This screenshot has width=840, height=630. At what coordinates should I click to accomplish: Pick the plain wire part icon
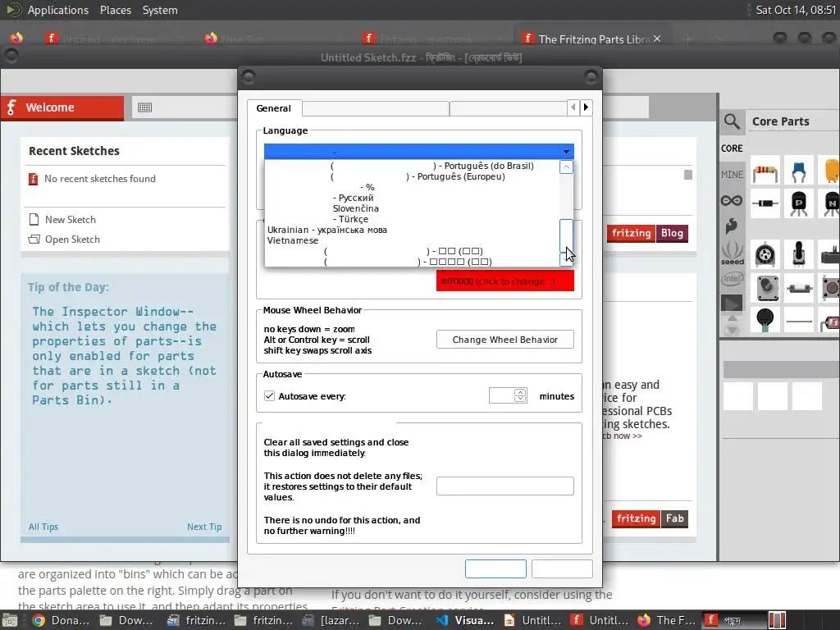(798, 322)
